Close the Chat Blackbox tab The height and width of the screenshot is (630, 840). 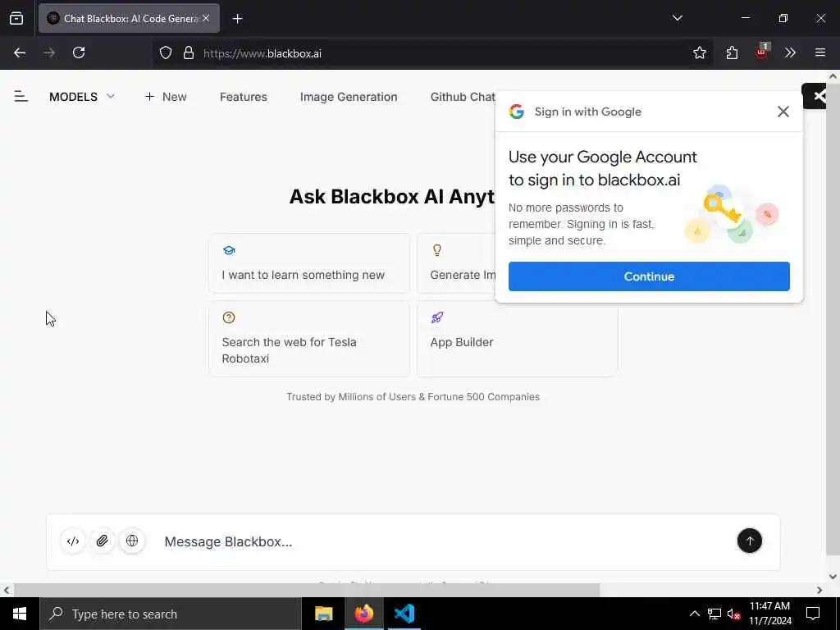tap(206, 18)
